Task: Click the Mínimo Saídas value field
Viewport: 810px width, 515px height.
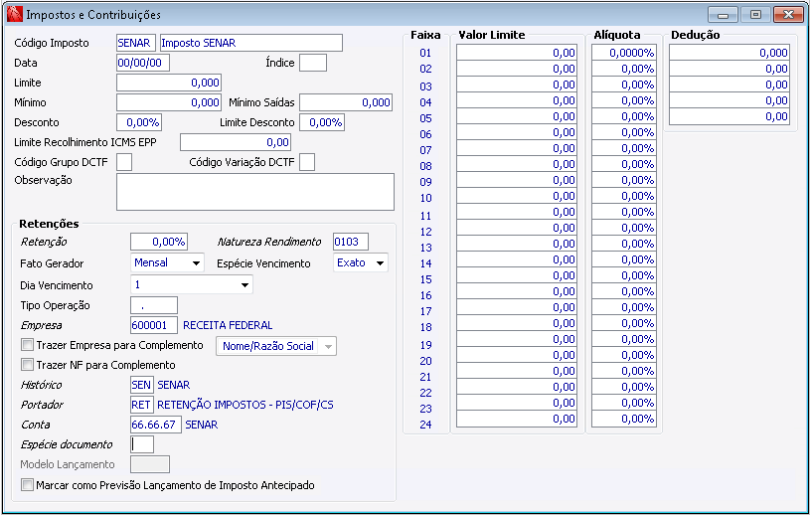Action: point(346,102)
